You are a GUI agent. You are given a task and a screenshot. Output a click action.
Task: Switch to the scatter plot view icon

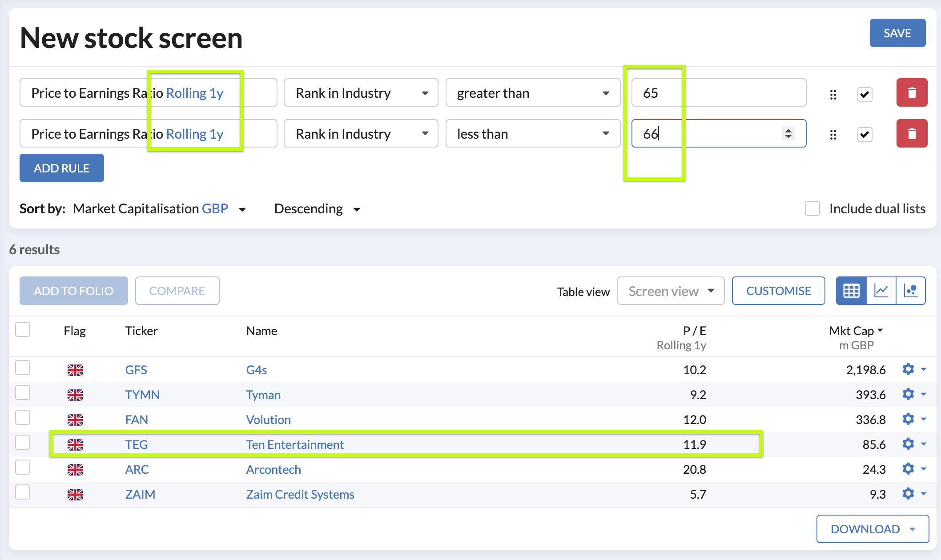(911, 291)
